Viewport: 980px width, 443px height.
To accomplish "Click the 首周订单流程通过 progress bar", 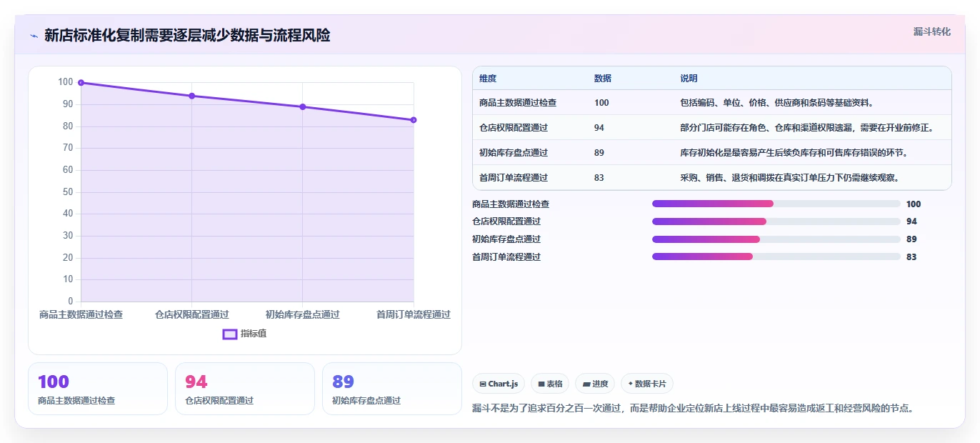I will 776,257.
